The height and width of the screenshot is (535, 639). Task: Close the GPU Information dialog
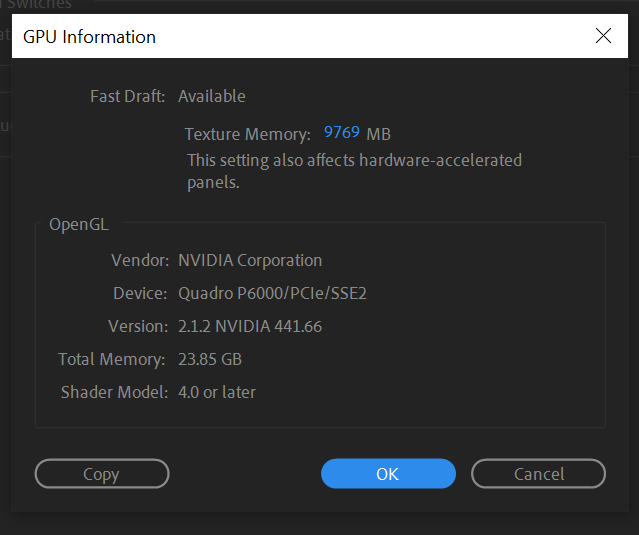tap(603, 36)
